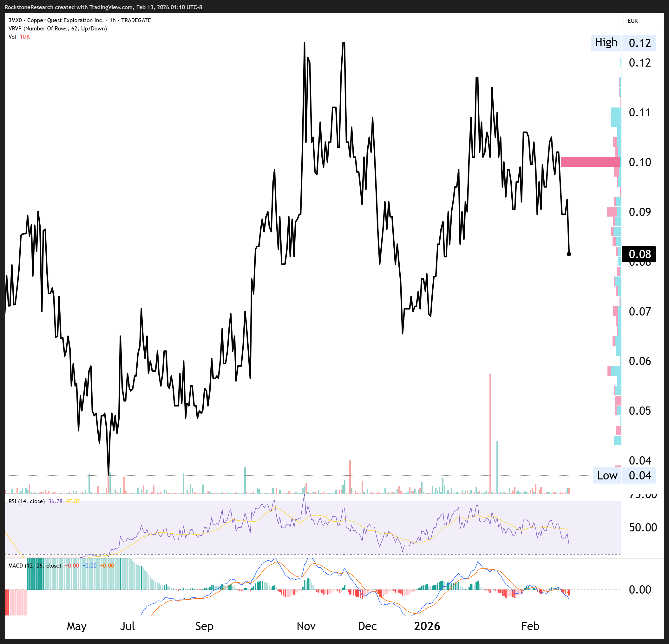
Task: Click the 50.00 RSI axis label
Action: [643, 527]
